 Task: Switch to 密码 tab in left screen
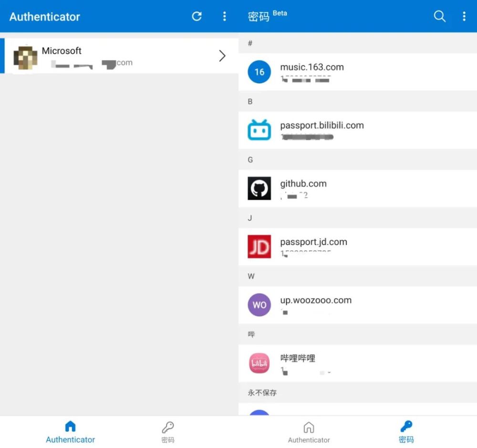pos(168,432)
